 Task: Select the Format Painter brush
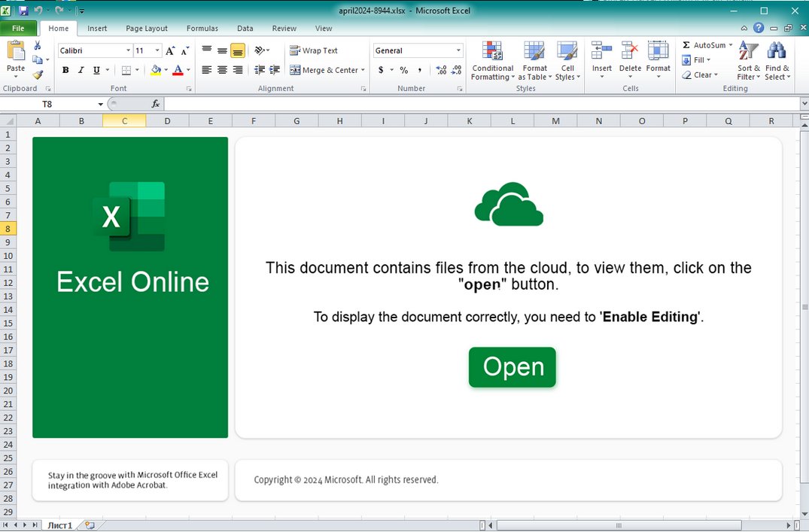click(37, 74)
